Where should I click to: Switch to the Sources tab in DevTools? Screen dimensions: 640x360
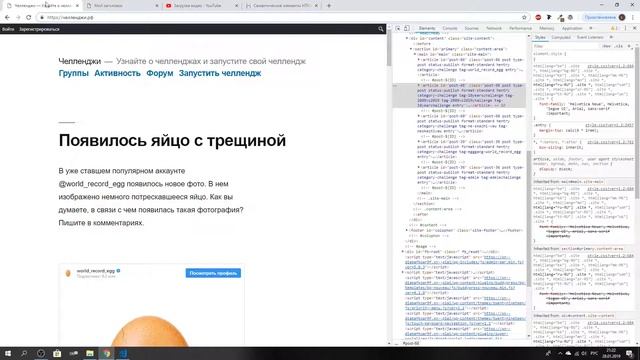pyautogui.click(x=471, y=28)
